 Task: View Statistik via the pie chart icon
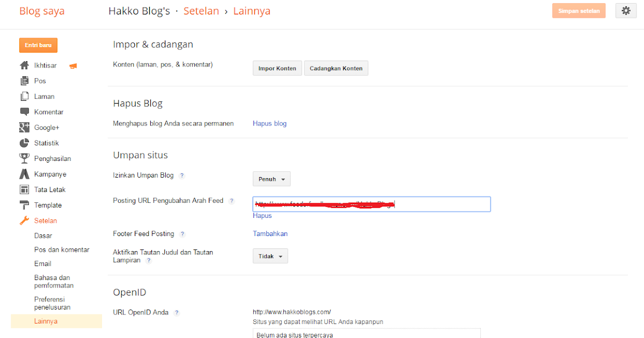25,143
